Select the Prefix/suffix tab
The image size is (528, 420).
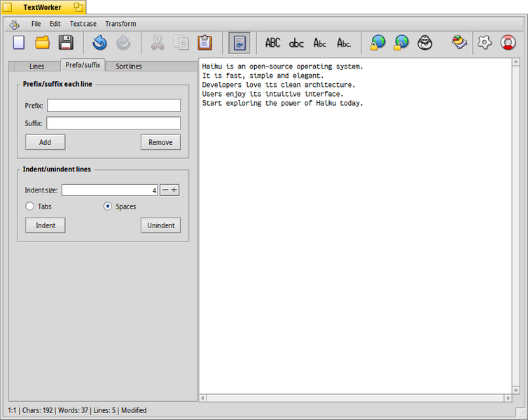click(x=83, y=65)
